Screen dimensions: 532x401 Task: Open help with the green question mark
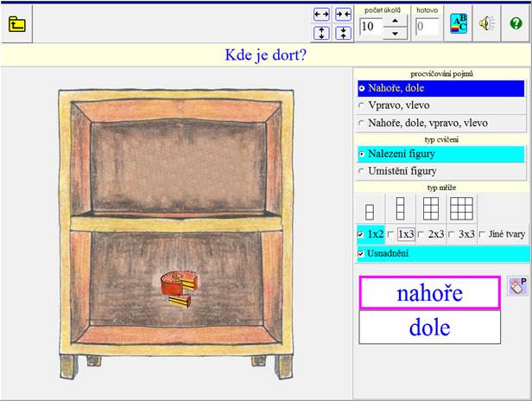coord(516,24)
